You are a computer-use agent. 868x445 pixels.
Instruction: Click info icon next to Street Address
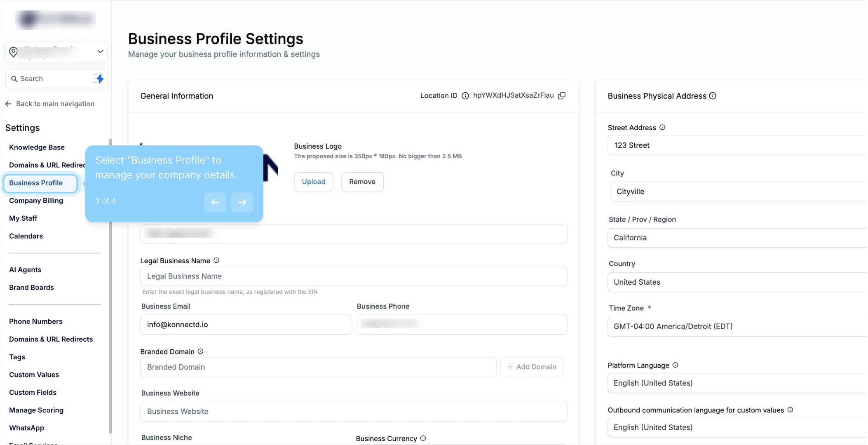click(662, 127)
